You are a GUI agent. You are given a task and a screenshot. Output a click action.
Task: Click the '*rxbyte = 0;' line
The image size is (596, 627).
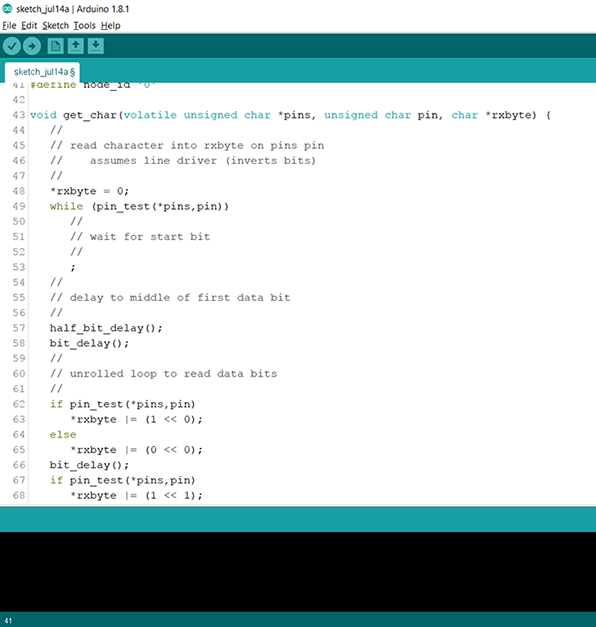89,191
